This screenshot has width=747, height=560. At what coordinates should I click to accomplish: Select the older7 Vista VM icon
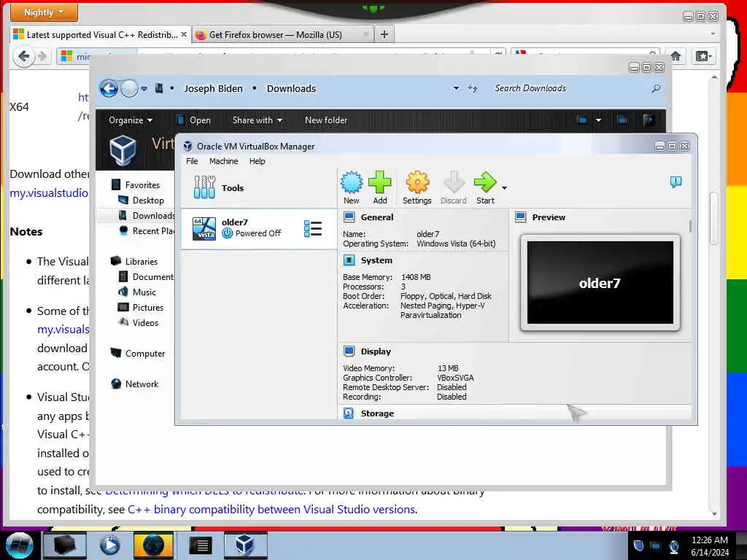(204, 228)
